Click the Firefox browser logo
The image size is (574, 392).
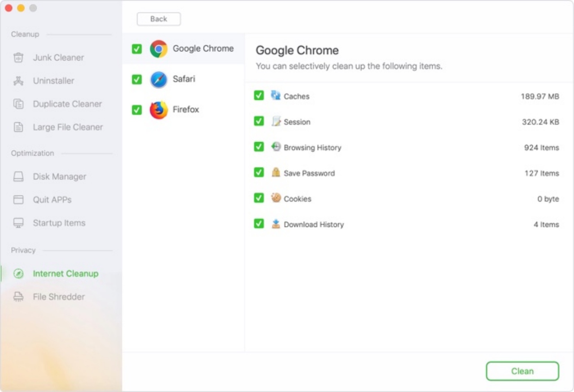tap(159, 110)
